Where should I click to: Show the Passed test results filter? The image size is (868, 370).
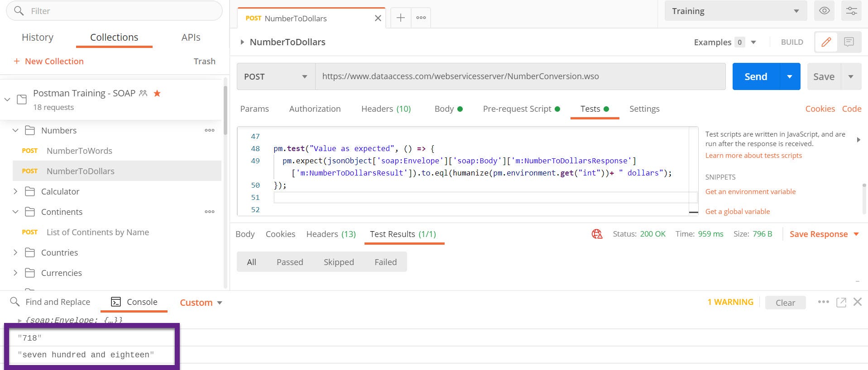coord(290,262)
